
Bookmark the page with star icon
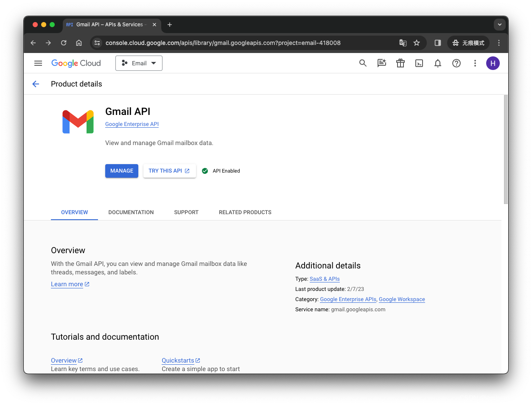pyautogui.click(x=417, y=43)
